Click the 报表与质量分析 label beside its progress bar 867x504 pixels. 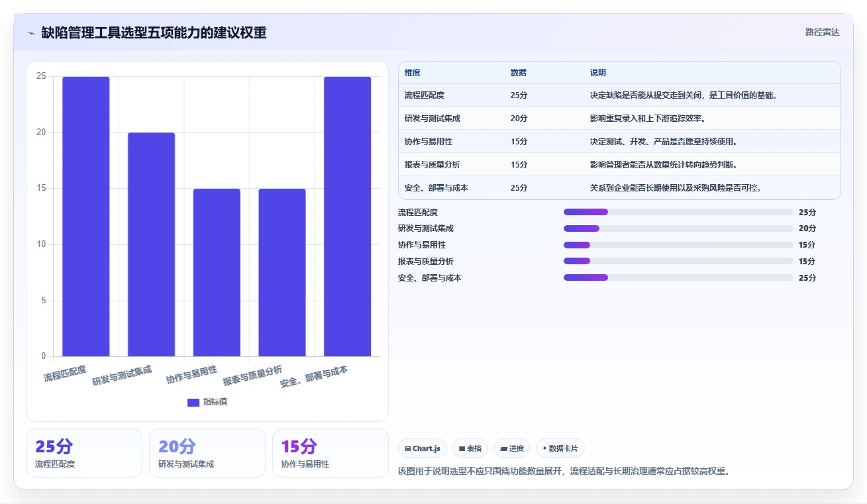(x=426, y=262)
